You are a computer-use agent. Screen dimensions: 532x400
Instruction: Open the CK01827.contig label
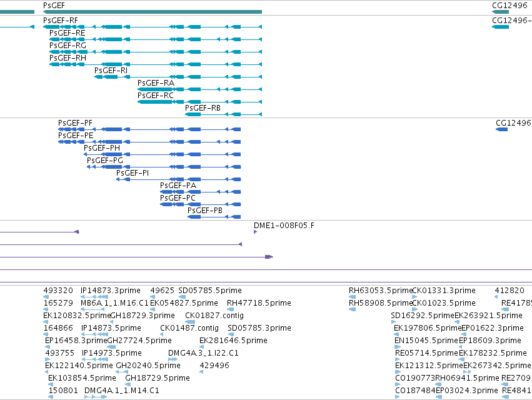click(x=214, y=316)
